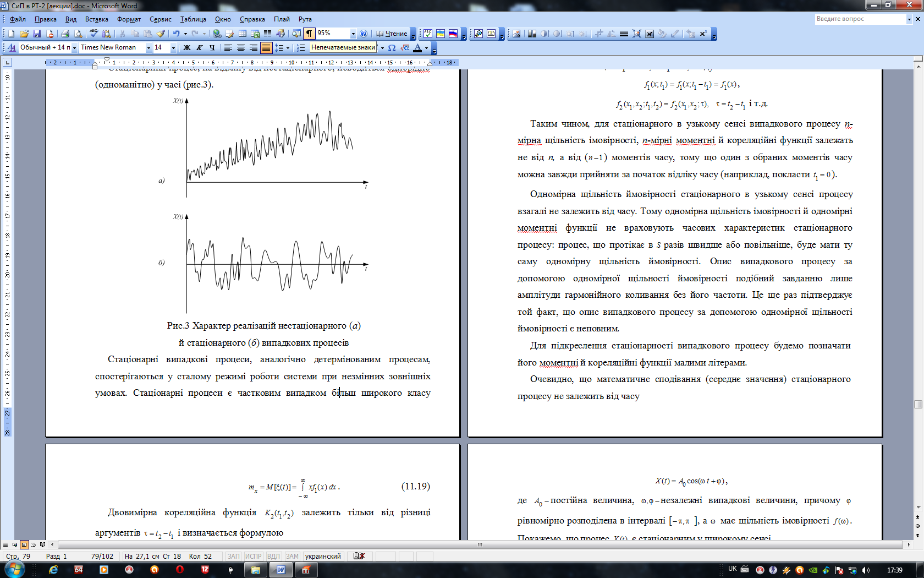This screenshot has height=578, width=924.
Task: Click the украинский language indicator
Action: (323, 556)
